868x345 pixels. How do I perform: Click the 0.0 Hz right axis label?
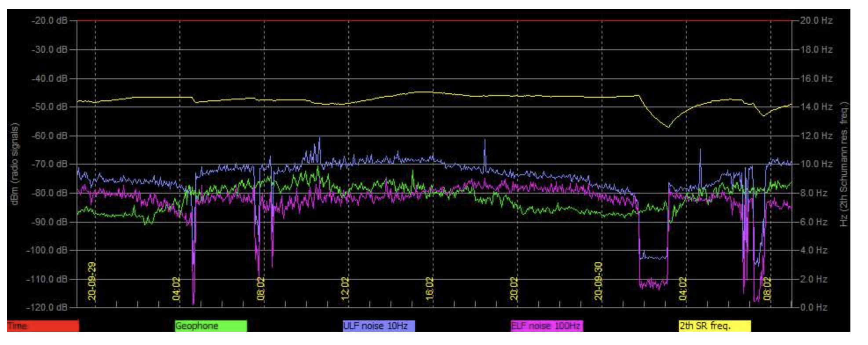pos(814,307)
